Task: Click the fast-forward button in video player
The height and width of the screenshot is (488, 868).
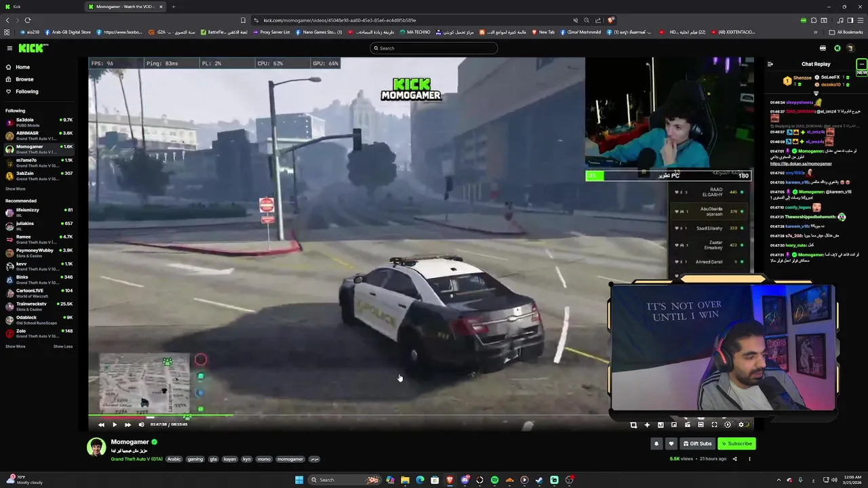Action: (127, 425)
